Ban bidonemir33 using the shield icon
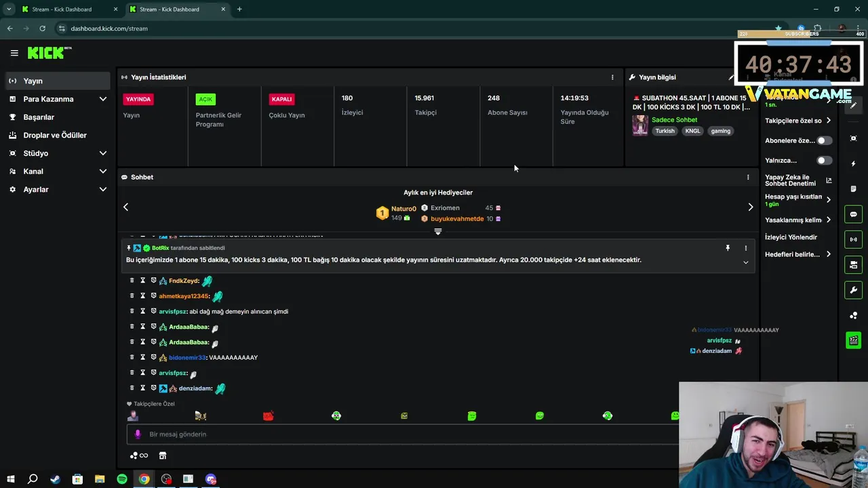 [x=153, y=357]
